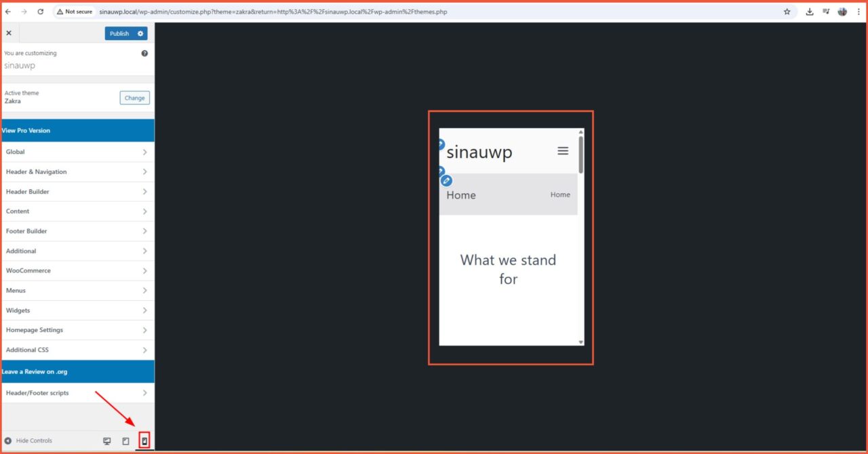The width and height of the screenshot is (868, 454).
Task: Open Chrome media controls icon
Action: pos(826,12)
